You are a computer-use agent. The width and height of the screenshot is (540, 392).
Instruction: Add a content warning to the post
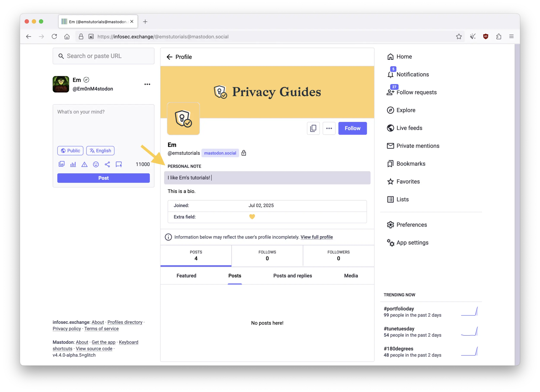click(84, 164)
